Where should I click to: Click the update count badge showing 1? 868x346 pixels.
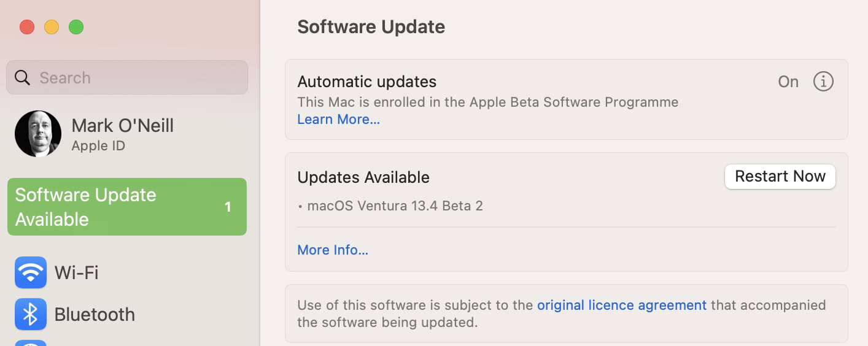228,207
